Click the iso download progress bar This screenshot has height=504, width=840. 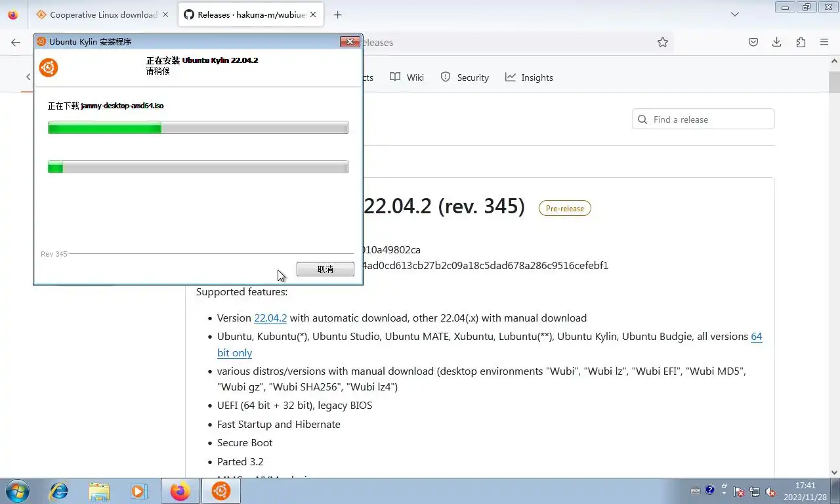pyautogui.click(x=198, y=128)
